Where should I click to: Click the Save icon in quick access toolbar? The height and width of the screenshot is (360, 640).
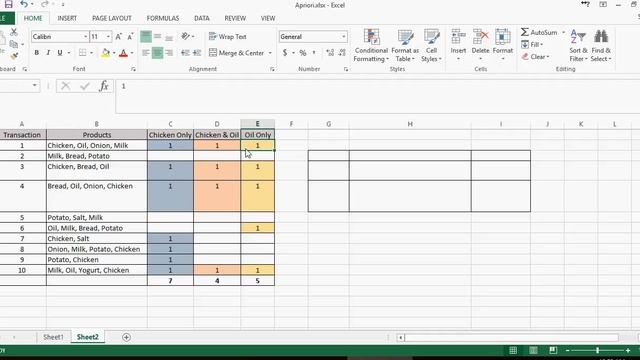(8, 4)
